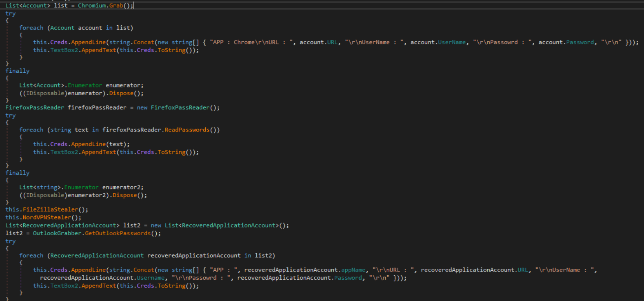Select the Grab method call

(x=116, y=6)
